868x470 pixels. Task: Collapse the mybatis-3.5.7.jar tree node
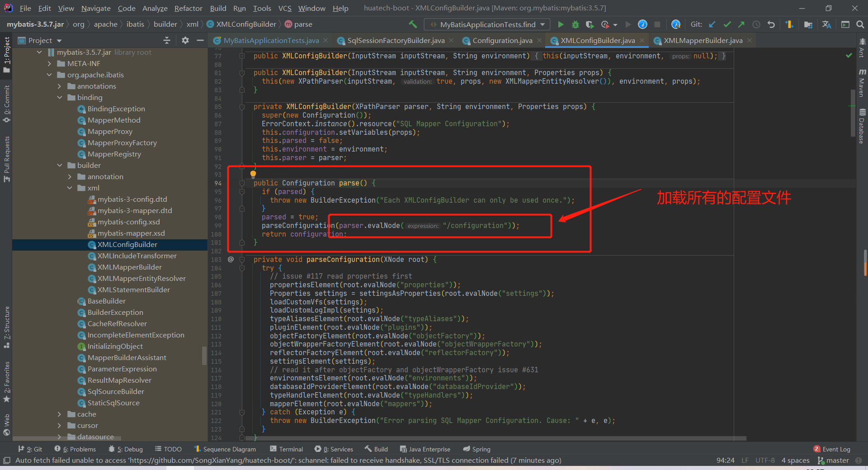point(39,52)
